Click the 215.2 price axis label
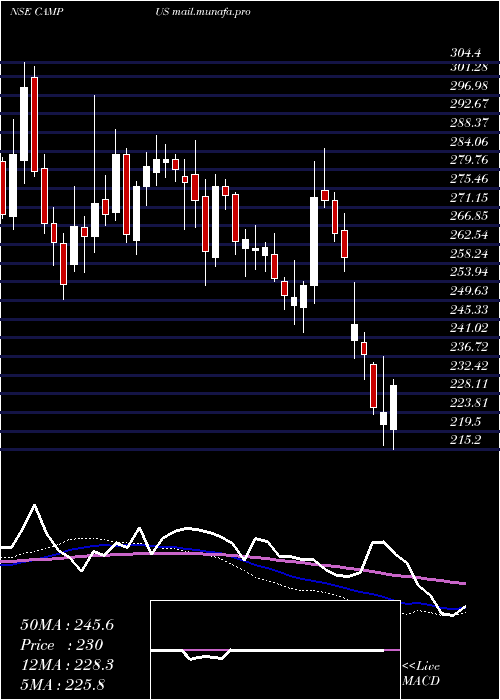This screenshot has width=500, height=700. (466, 440)
